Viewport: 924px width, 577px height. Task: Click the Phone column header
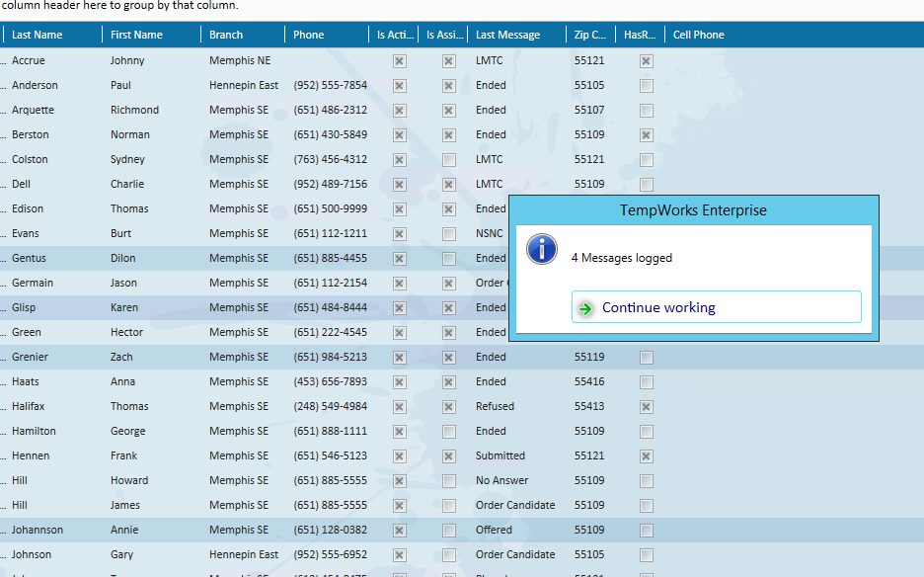coord(308,35)
